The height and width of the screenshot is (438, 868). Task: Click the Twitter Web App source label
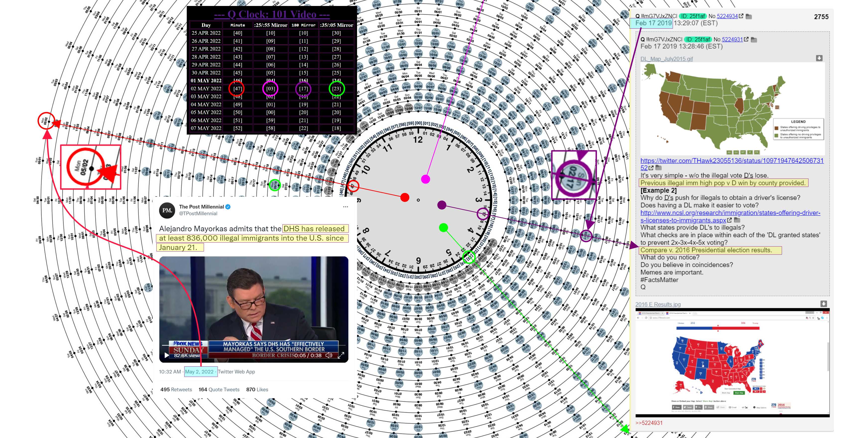(x=236, y=372)
